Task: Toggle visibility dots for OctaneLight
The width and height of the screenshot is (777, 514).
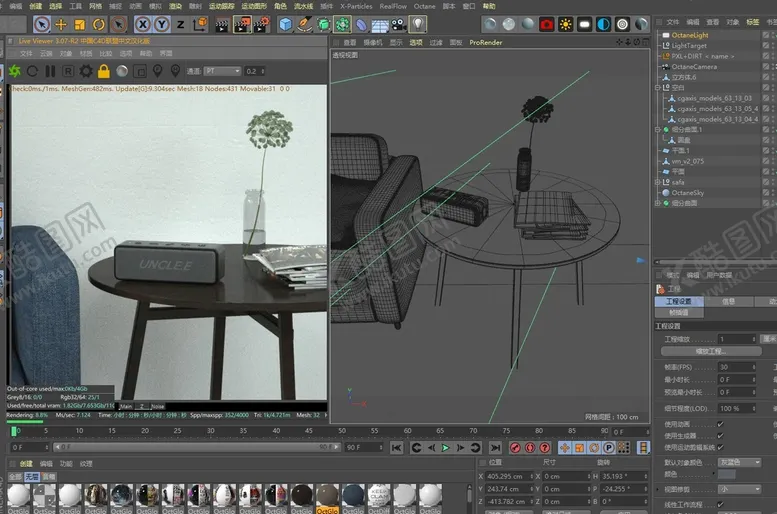Action: (774, 35)
